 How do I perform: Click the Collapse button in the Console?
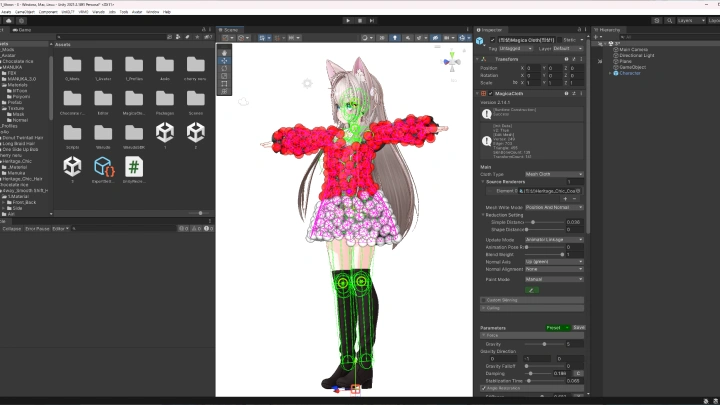(12, 229)
